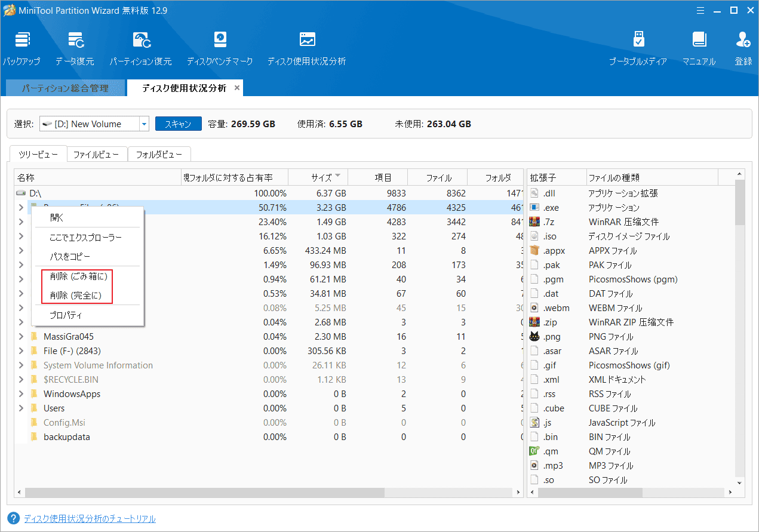Expand the WindowsApps folder
The image size is (759, 532).
20,393
